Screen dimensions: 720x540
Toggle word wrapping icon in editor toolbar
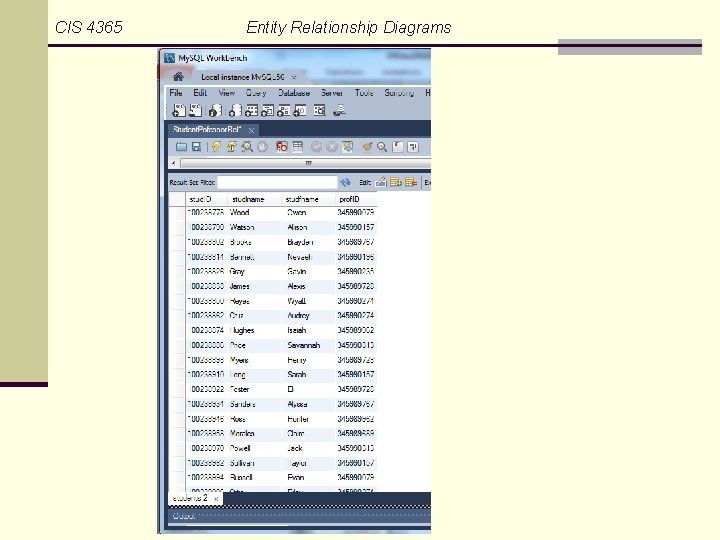click(x=413, y=147)
